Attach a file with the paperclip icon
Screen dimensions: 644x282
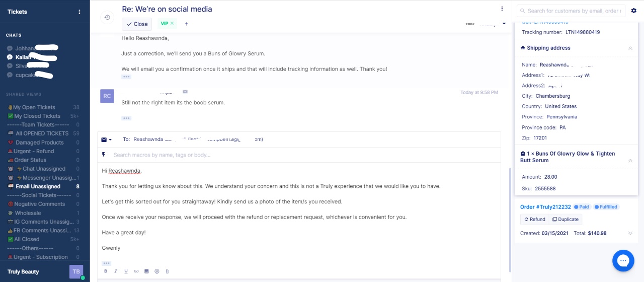(167, 271)
